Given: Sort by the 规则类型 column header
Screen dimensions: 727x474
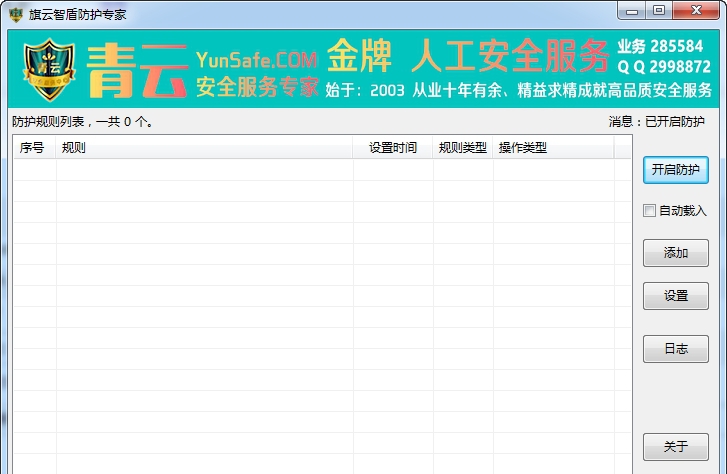Looking at the screenshot, I should pyautogui.click(x=463, y=148).
